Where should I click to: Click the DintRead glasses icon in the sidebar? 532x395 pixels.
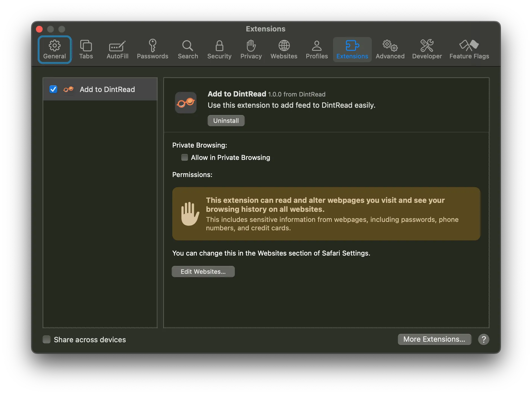[x=68, y=89]
